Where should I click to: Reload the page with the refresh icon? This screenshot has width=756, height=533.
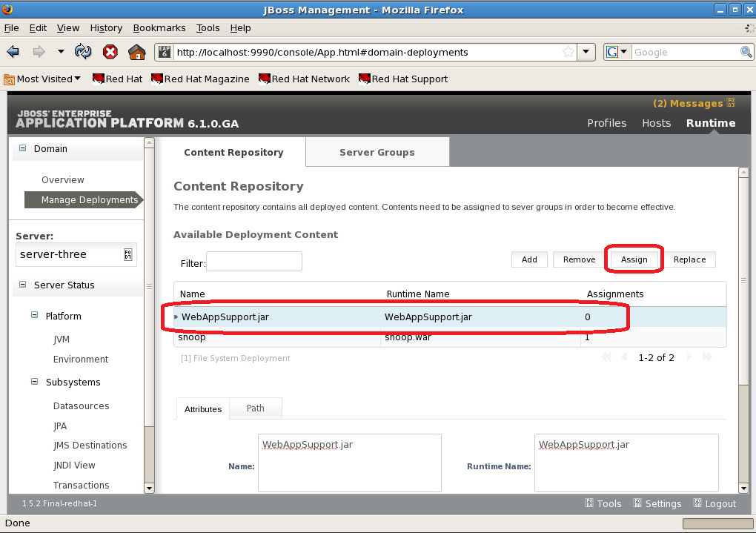click(83, 52)
